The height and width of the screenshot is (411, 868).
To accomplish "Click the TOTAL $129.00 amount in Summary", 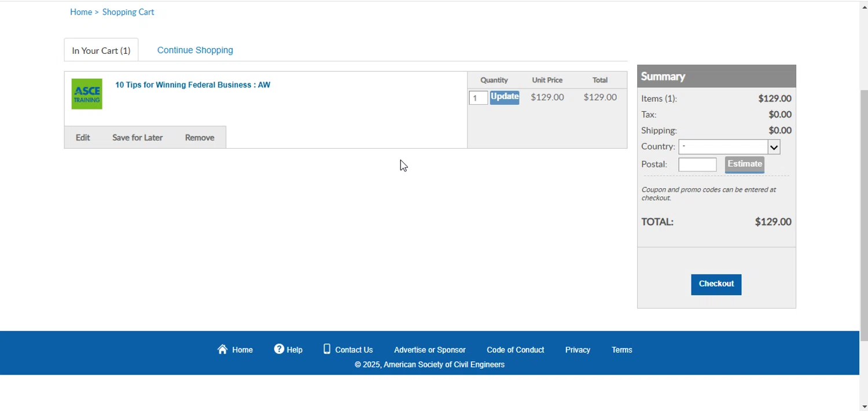I will (773, 222).
